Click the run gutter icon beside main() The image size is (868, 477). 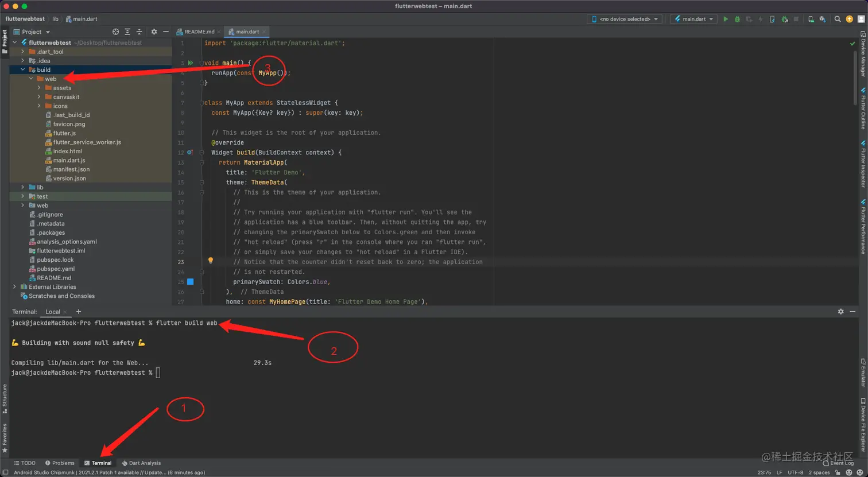tap(191, 63)
